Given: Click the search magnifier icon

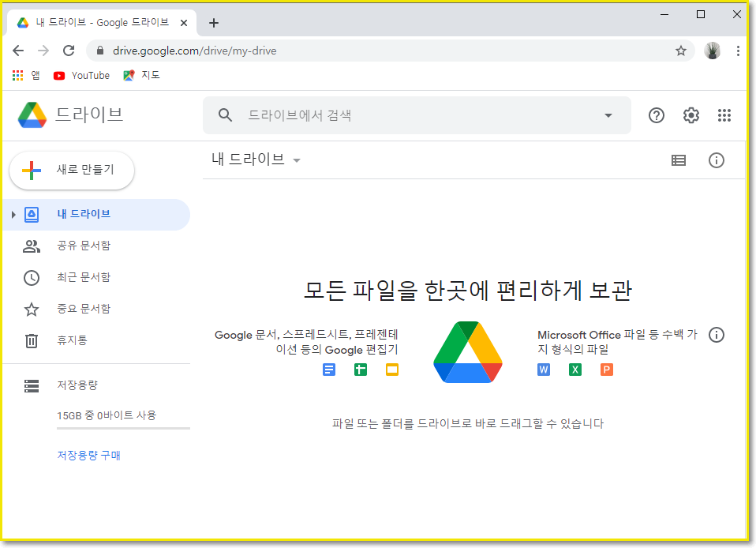Looking at the screenshot, I should pos(225,115).
